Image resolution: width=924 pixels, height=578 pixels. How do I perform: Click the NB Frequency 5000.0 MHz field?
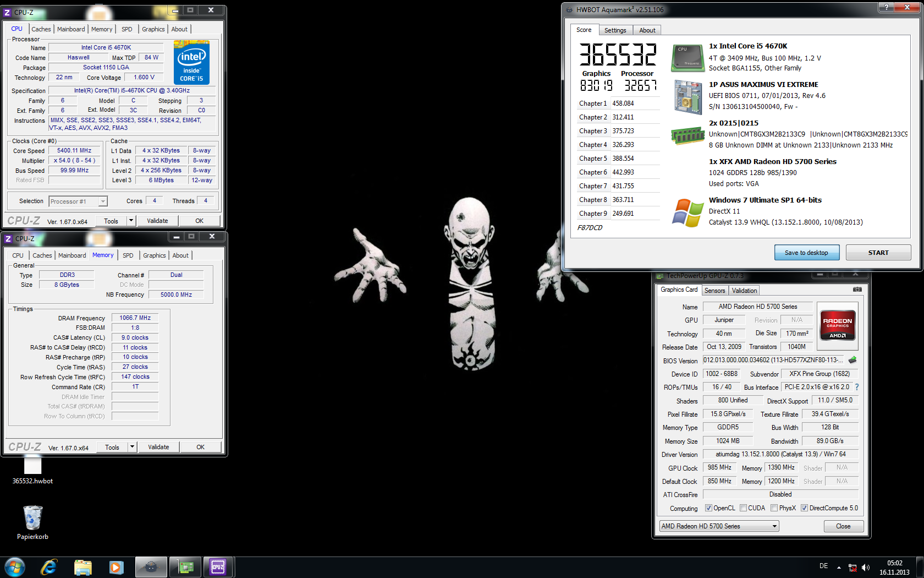click(176, 295)
